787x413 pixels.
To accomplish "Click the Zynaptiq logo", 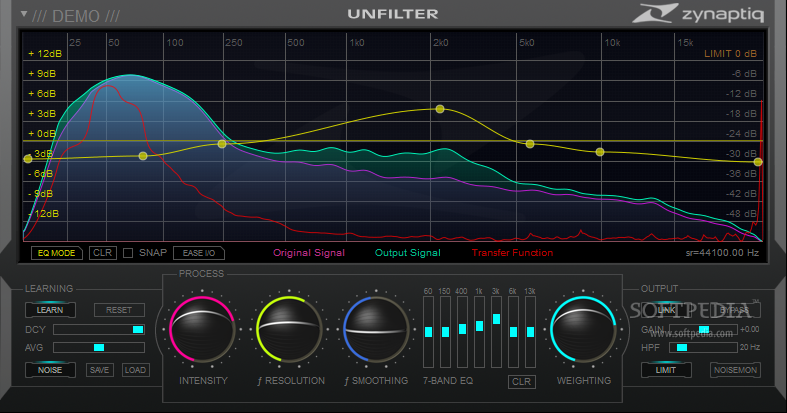I will 698,14.
